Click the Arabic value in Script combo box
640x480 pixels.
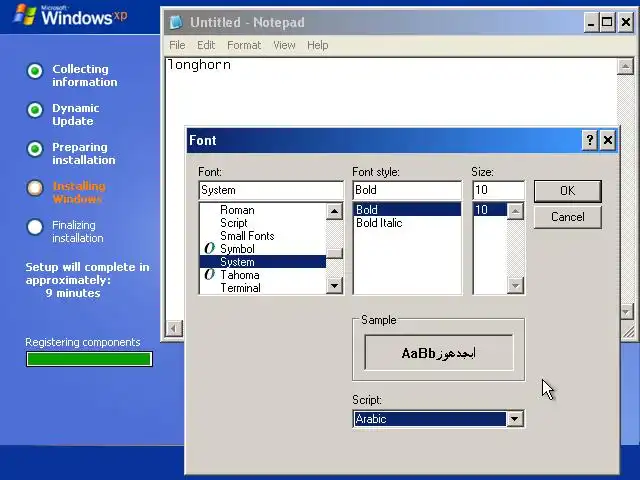[x=430, y=419]
